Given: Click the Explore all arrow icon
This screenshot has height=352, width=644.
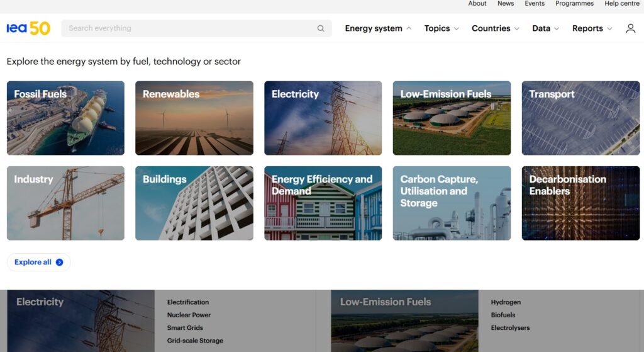Looking at the screenshot, I should click(60, 262).
